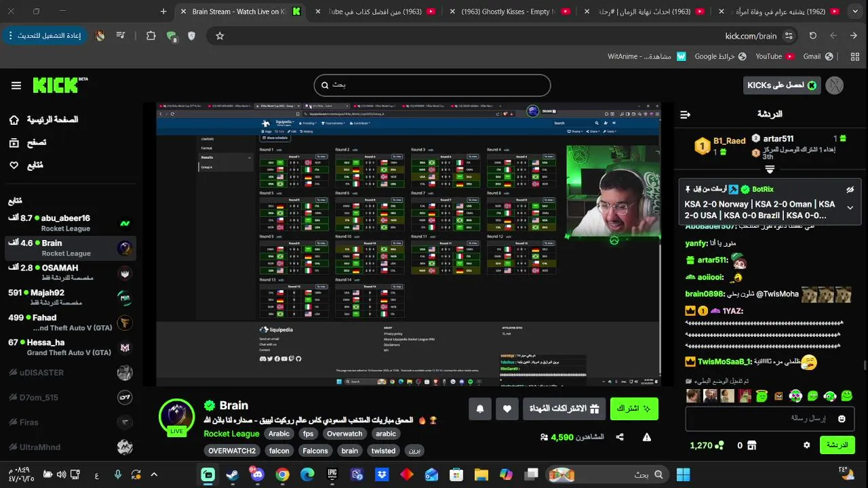Viewport: 868px width, 488px height.
Task: Open the Windows Start menu
Action: [683, 475]
